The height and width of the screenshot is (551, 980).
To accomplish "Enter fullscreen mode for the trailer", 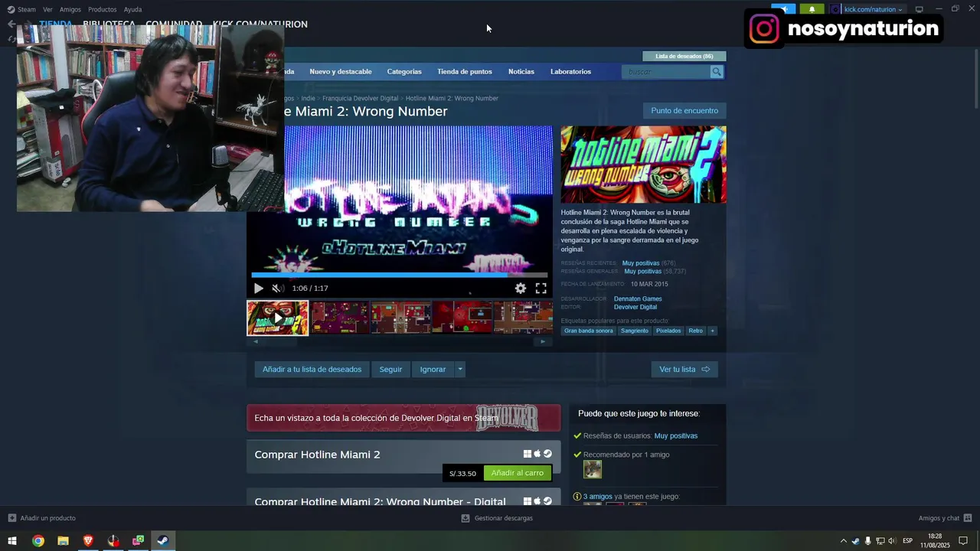I will pos(541,289).
